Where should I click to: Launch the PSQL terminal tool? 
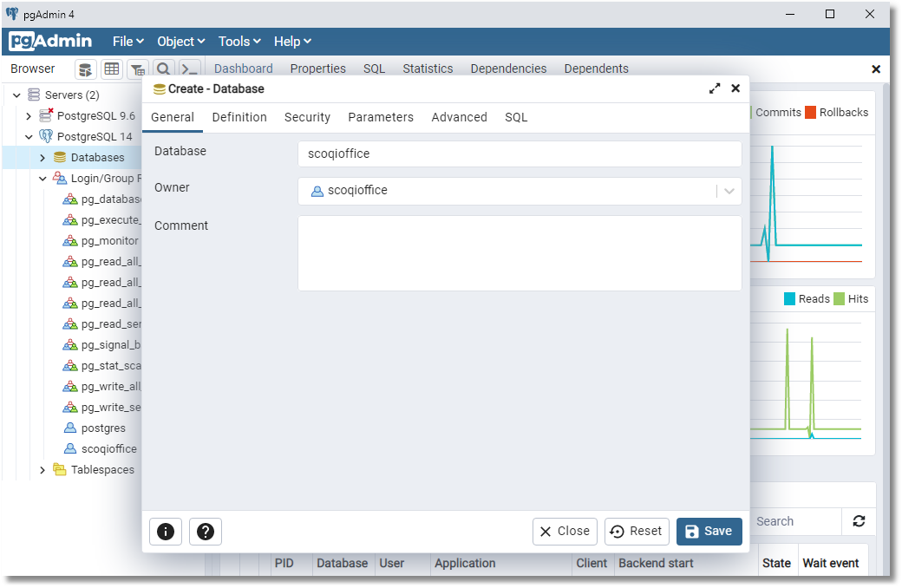click(x=189, y=69)
